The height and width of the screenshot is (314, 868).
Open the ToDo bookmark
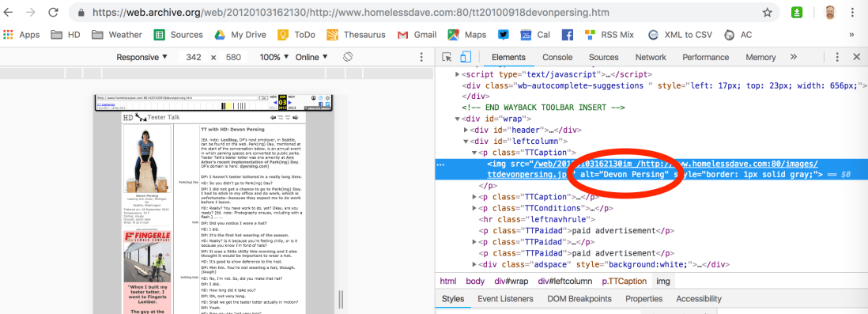point(296,35)
